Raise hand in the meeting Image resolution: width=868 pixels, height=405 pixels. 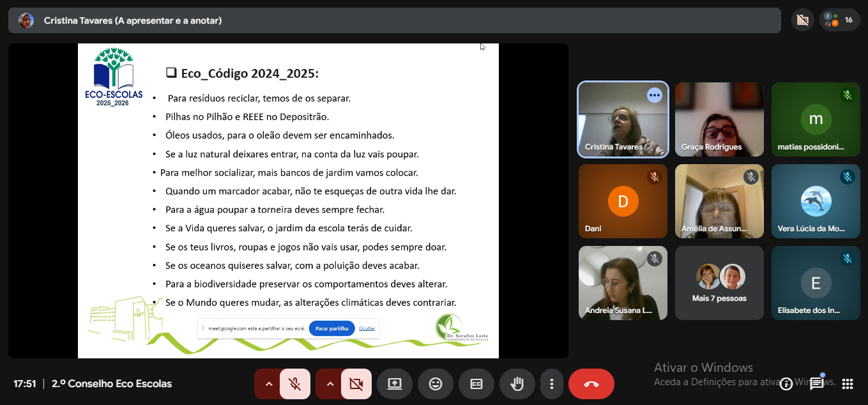(x=517, y=384)
